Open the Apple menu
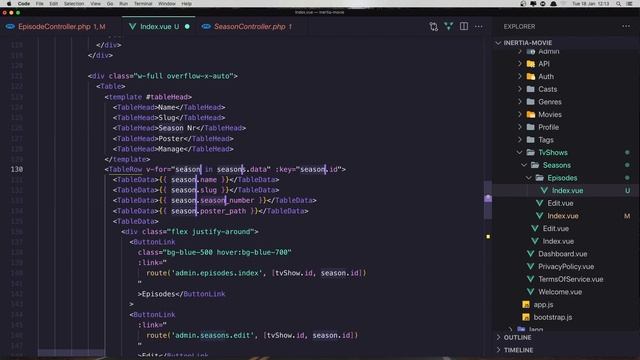This screenshot has width=640, height=360. 9,3
